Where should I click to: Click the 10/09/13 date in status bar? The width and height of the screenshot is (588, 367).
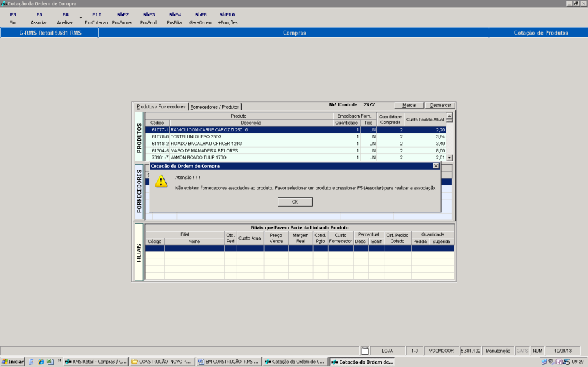563,351
